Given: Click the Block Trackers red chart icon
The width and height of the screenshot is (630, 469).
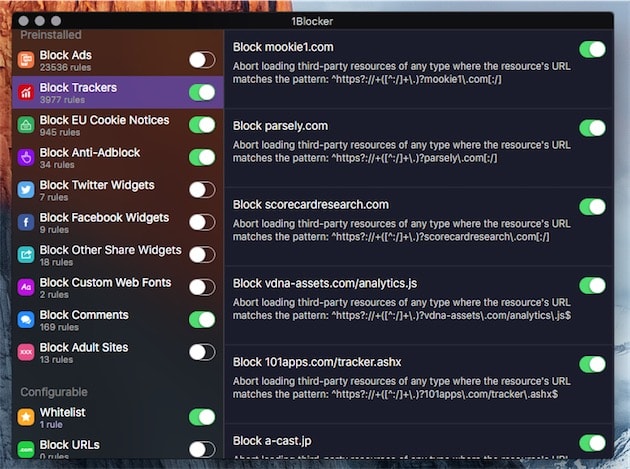Looking at the screenshot, I should click(26, 92).
